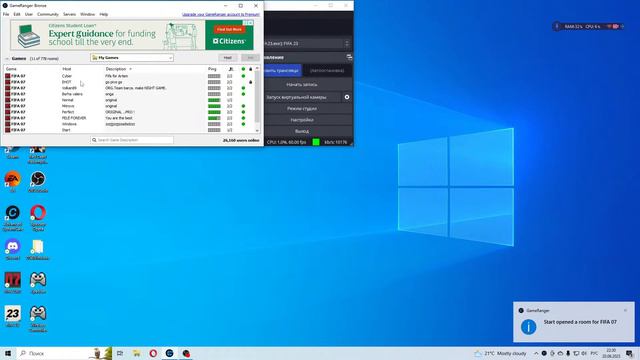Click the Host button
Image resolution: width=640 pixels, height=360 pixels.
coord(228,58)
